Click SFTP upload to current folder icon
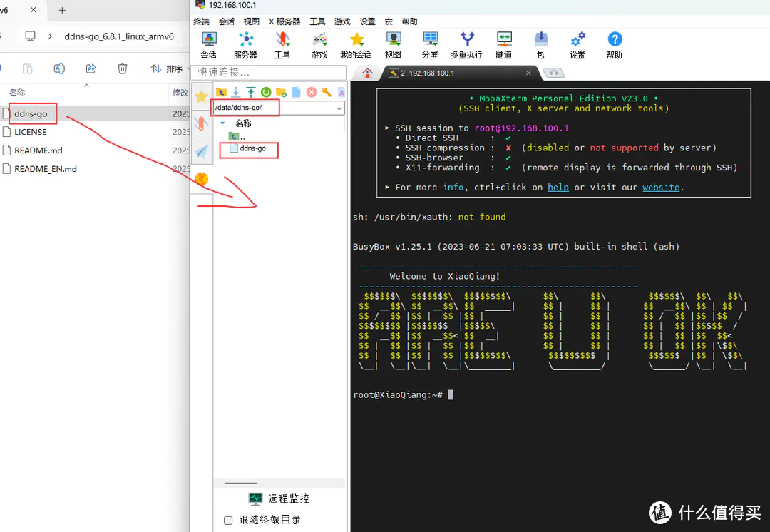This screenshot has height=532, width=770. tap(251, 92)
